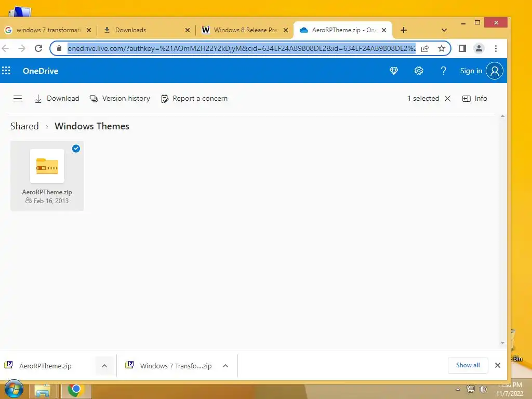Open the Info details pane
Screen dimensions: 532x399
(x=475, y=98)
